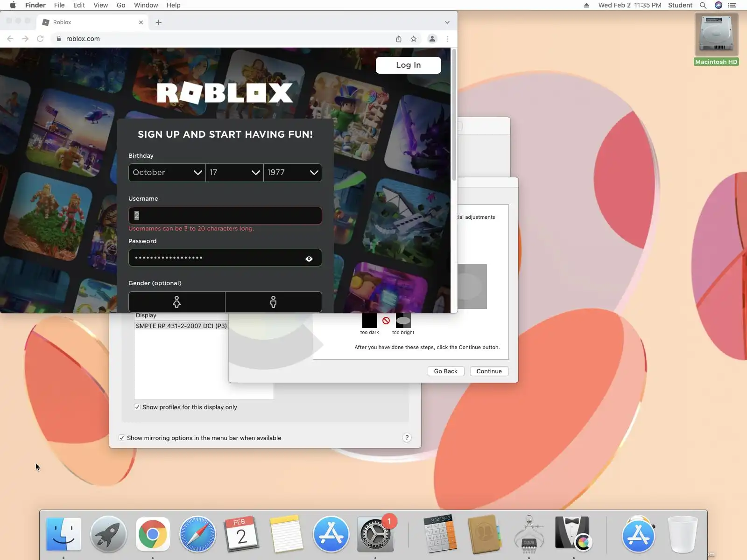The width and height of the screenshot is (747, 560).
Task: Open the Go menu
Action: 121,5
